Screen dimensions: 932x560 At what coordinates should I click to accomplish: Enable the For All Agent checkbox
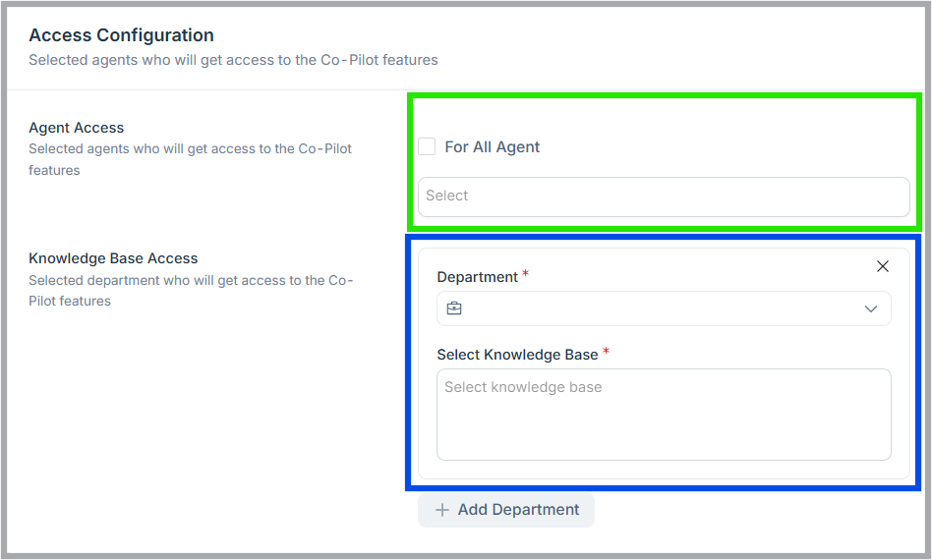tap(427, 146)
